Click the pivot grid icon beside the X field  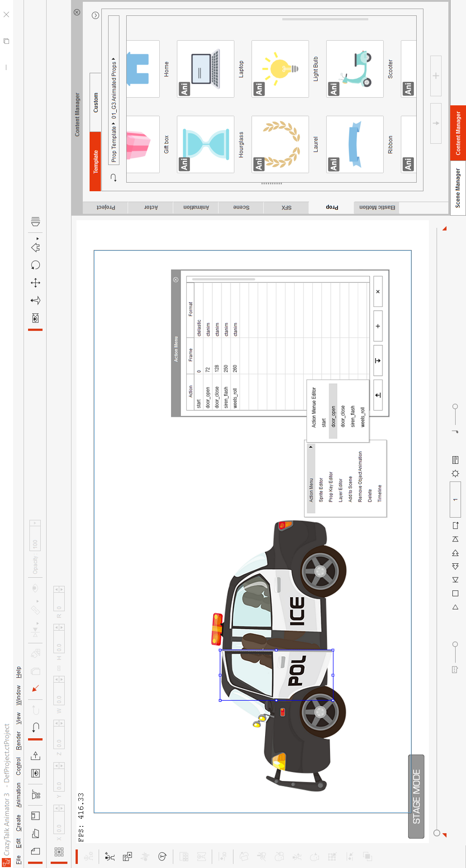[59, 852]
